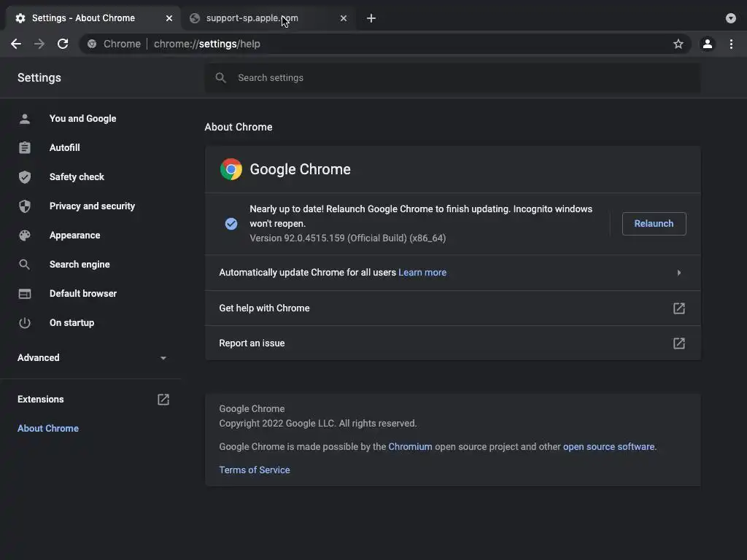Expand the Advanced settings section
Viewport: 747px width, 560px height.
[163, 358]
